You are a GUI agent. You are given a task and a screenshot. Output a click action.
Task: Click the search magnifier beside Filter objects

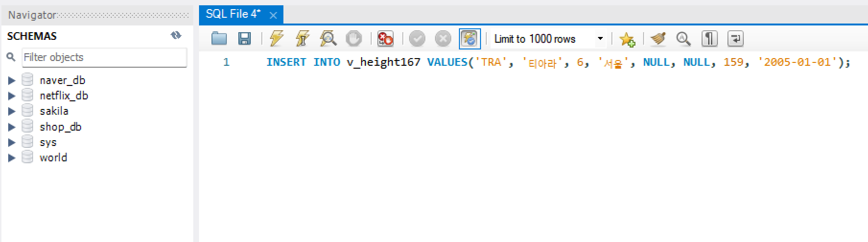pyautogui.click(x=11, y=57)
